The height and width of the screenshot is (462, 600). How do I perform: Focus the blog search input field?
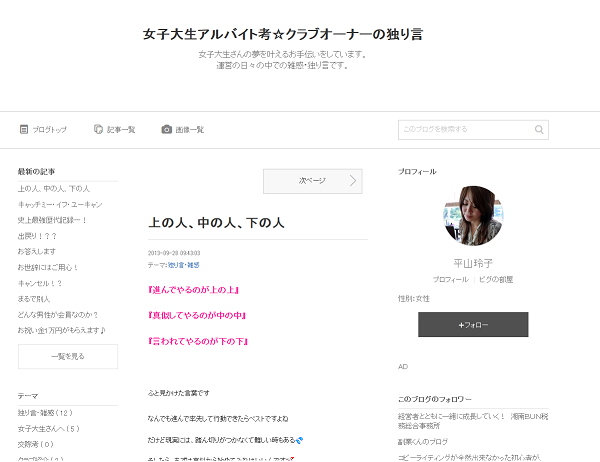click(465, 129)
